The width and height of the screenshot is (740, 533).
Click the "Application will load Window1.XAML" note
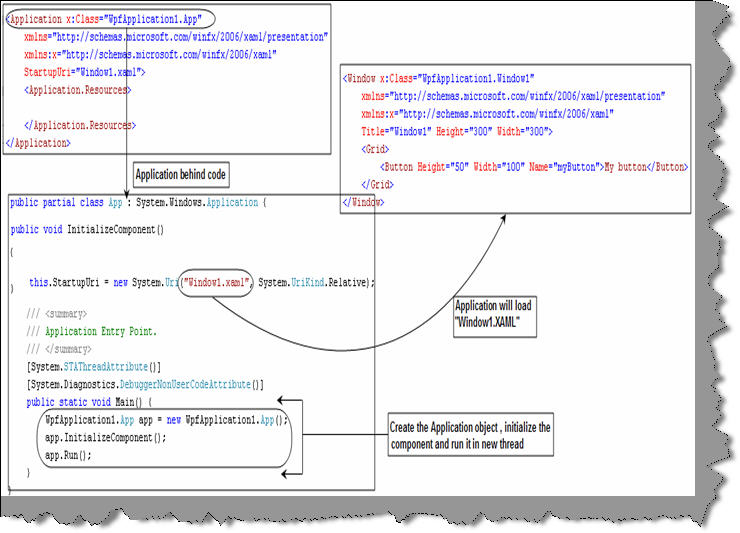pos(495,316)
